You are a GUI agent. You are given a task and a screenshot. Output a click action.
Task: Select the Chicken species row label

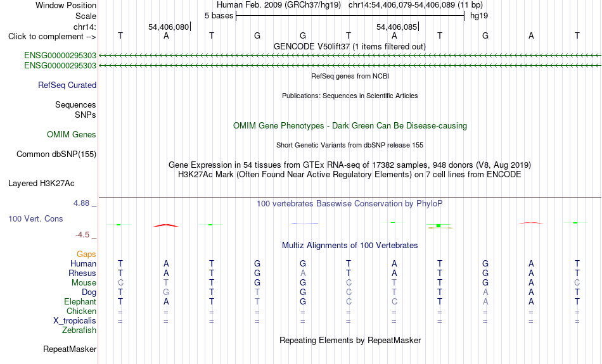(x=81, y=311)
